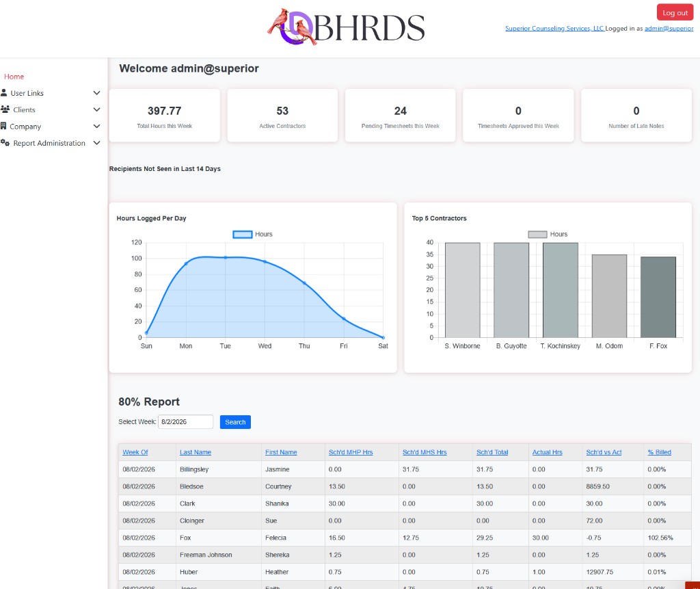Click Freeman Johnson in Last Name column
Screen dimensions: 700x589
click(x=205, y=555)
